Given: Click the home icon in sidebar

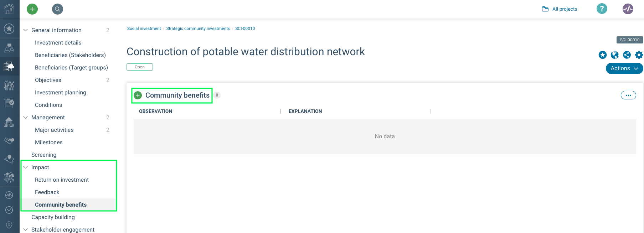Looking at the screenshot, I should coord(9,9).
